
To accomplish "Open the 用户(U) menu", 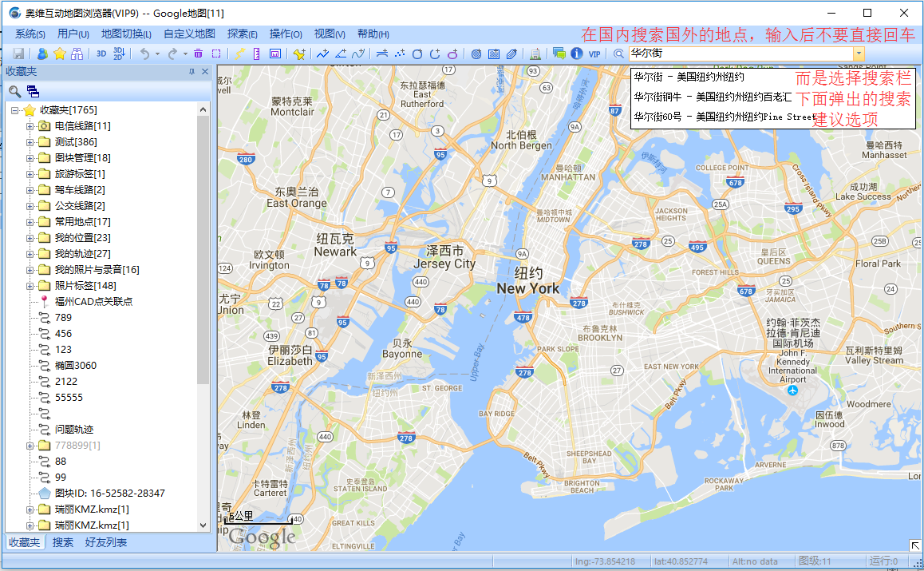I will 73,34.
